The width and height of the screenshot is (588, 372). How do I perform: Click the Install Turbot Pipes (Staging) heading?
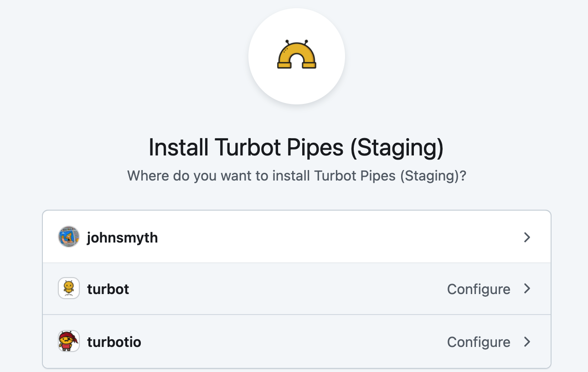click(296, 147)
